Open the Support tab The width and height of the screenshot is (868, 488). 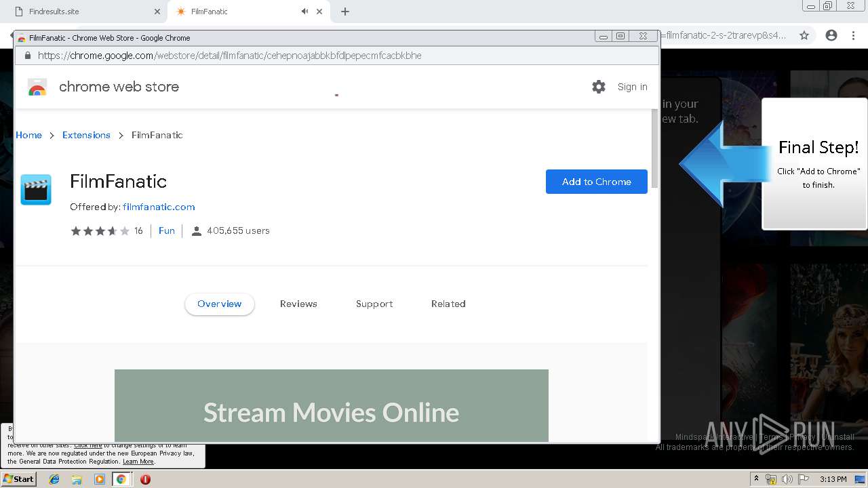point(374,304)
